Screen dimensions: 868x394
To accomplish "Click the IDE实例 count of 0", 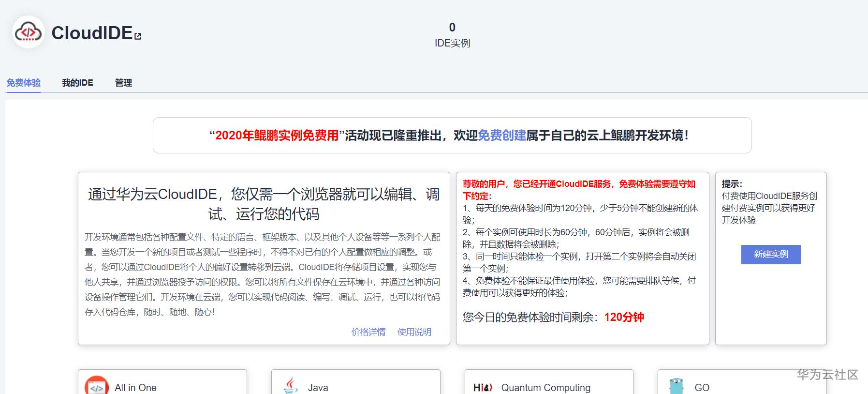I will coord(452,27).
